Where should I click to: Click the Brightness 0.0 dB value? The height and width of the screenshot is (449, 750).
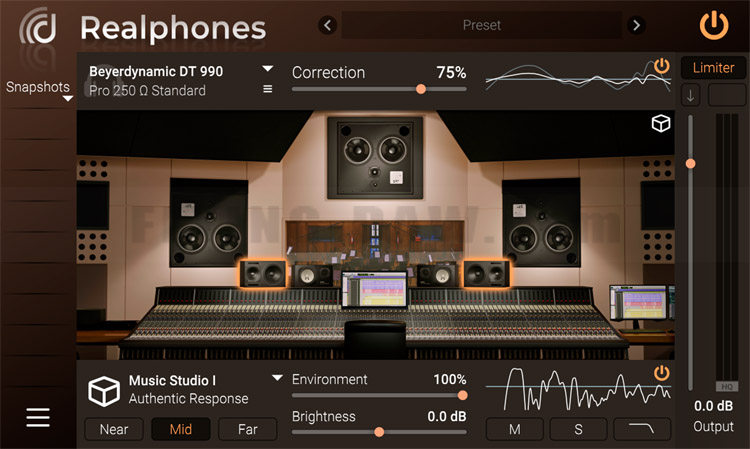(447, 416)
